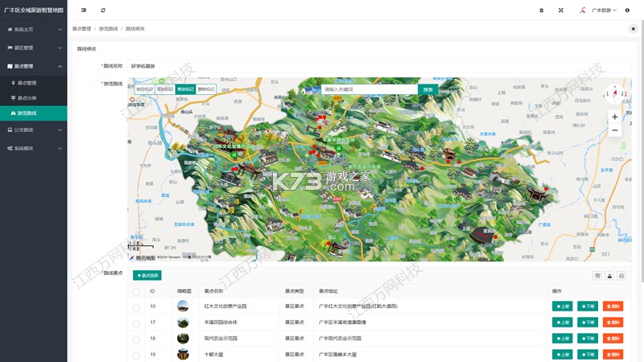Click the map keyword search field

[369, 89]
